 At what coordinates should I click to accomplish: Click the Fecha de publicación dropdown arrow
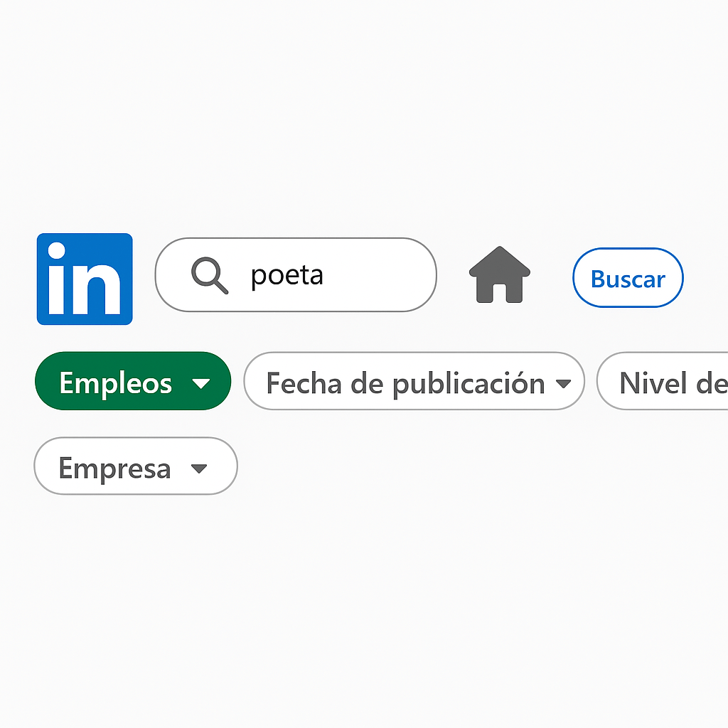(x=564, y=382)
